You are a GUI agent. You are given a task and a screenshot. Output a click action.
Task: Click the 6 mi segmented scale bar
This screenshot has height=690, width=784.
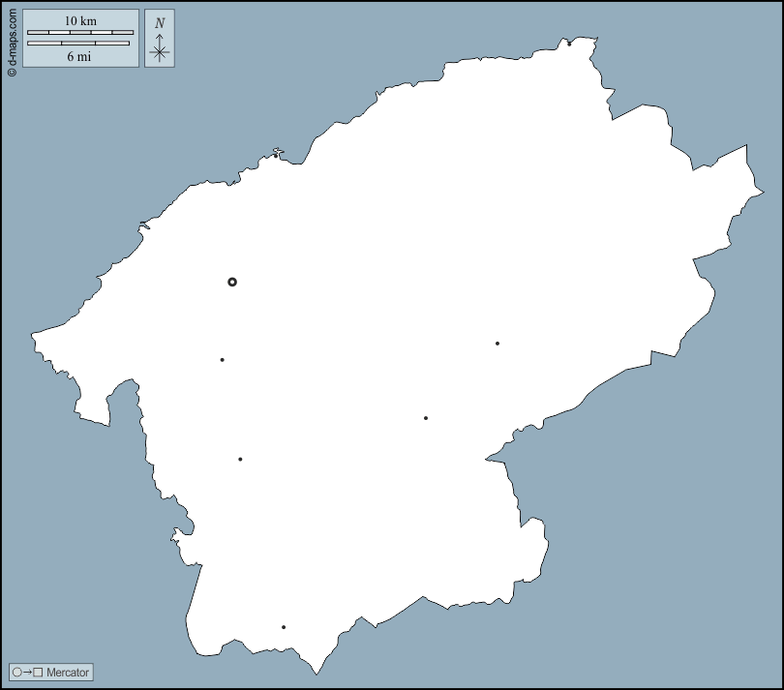point(78,44)
